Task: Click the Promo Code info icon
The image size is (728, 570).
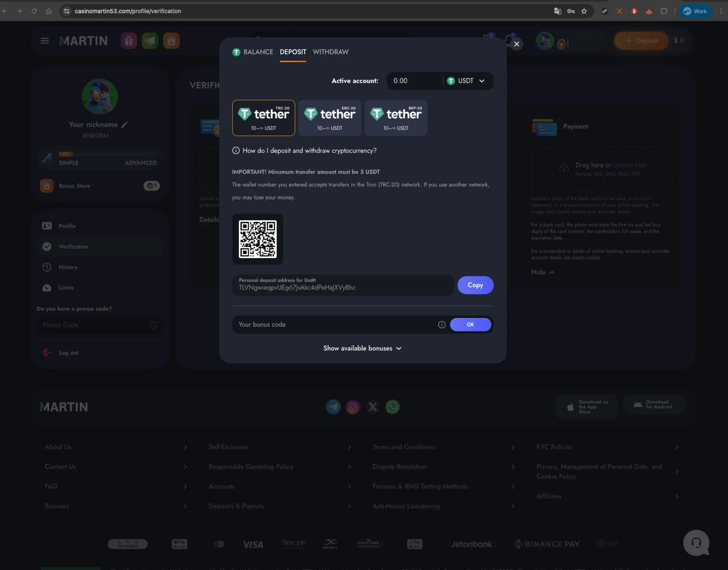Action: [x=153, y=325]
